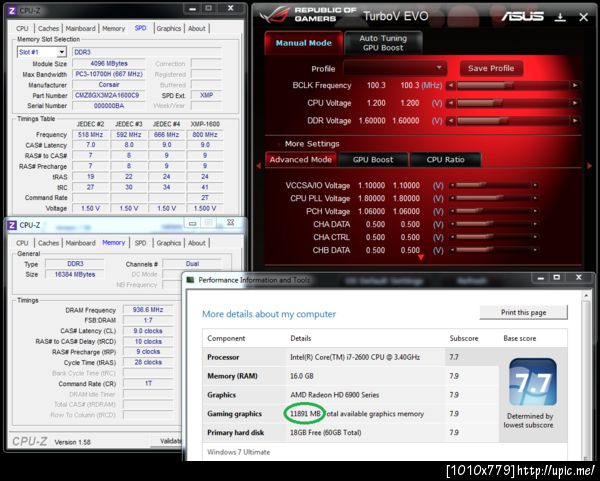Image resolution: width=600 pixels, height=481 pixels.
Task: Select the GPU Boost tab
Action: [373, 160]
